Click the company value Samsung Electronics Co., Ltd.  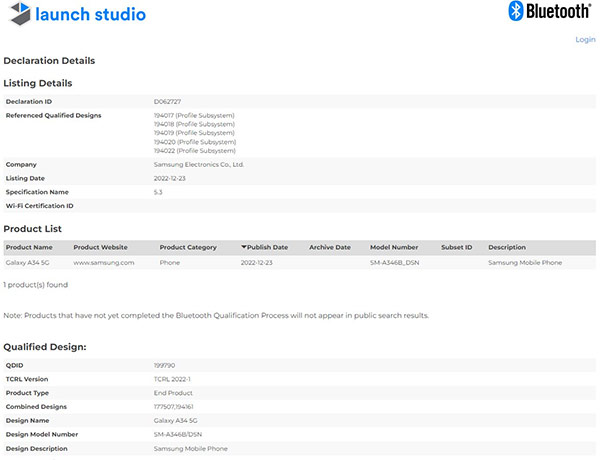tap(199, 165)
